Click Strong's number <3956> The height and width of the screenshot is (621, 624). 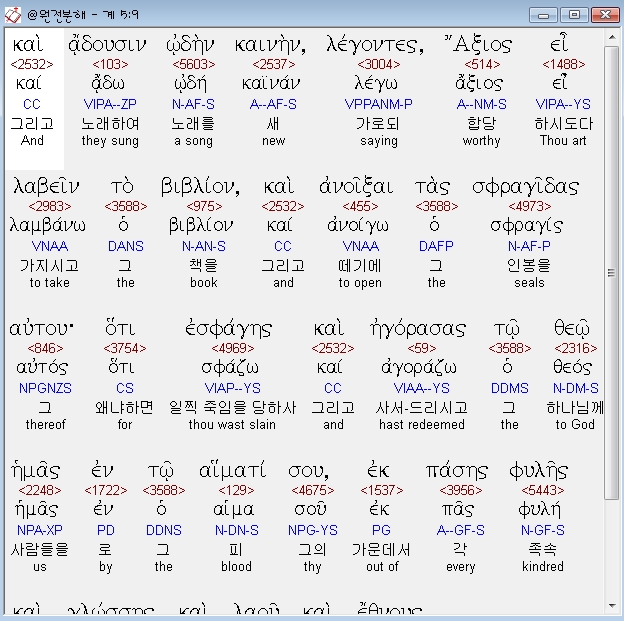[x=460, y=490]
